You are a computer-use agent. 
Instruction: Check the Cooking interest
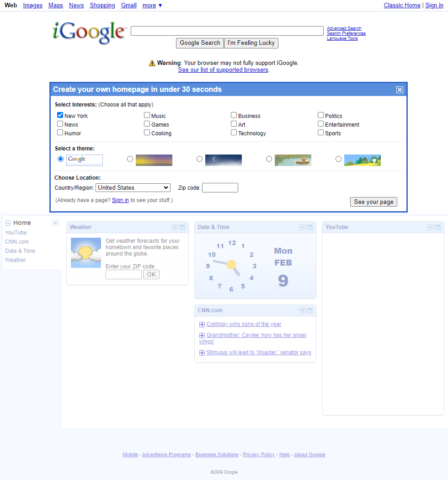[x=147, y=132]
